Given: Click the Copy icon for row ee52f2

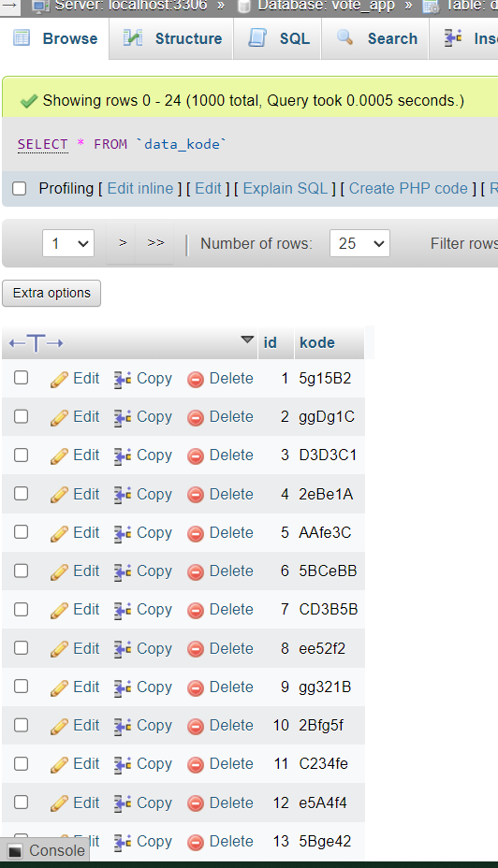Looking at the screenshot, I should click(123, 649).
